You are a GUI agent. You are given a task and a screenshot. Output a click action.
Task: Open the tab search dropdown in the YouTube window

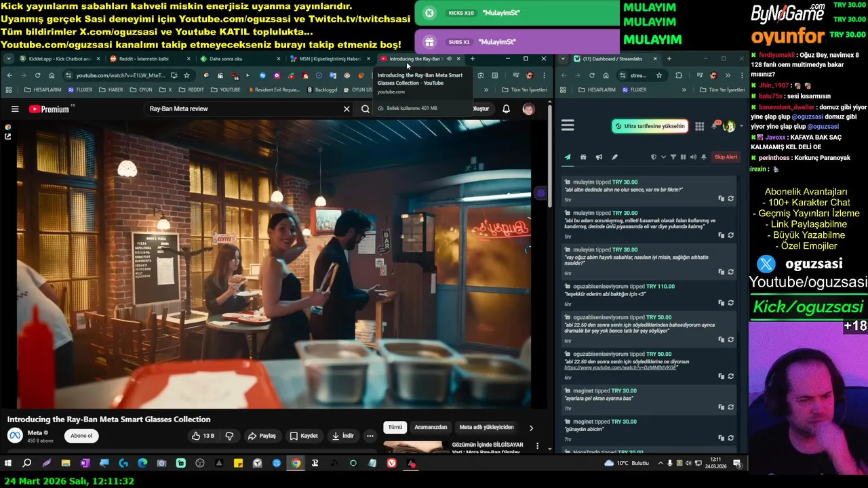(9, 59)
